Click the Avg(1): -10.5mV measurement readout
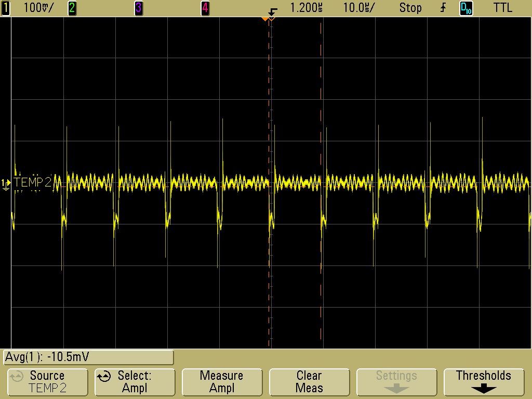 click(88, 357)
